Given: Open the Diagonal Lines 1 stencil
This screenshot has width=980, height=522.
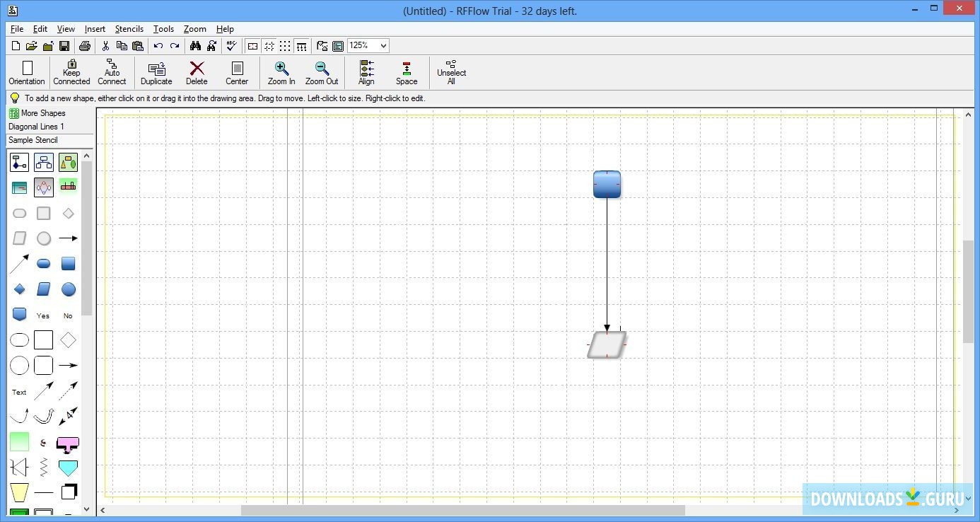Looking at the screenshot, I should (36, 127).
